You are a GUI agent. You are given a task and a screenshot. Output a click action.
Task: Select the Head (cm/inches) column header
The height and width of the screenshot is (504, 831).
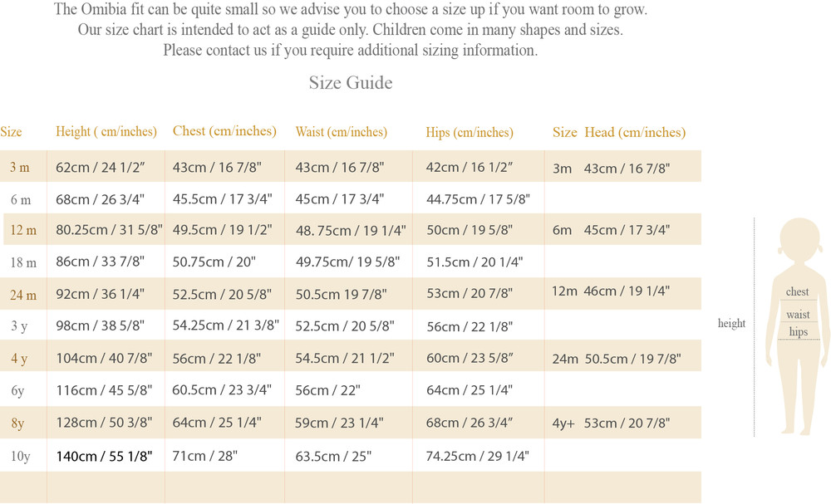point(635,132)
